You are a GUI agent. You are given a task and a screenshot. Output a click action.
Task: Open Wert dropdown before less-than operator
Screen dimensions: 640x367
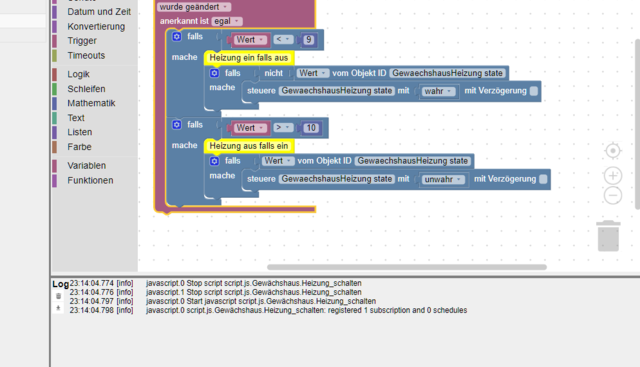click(x=251, y=40)
